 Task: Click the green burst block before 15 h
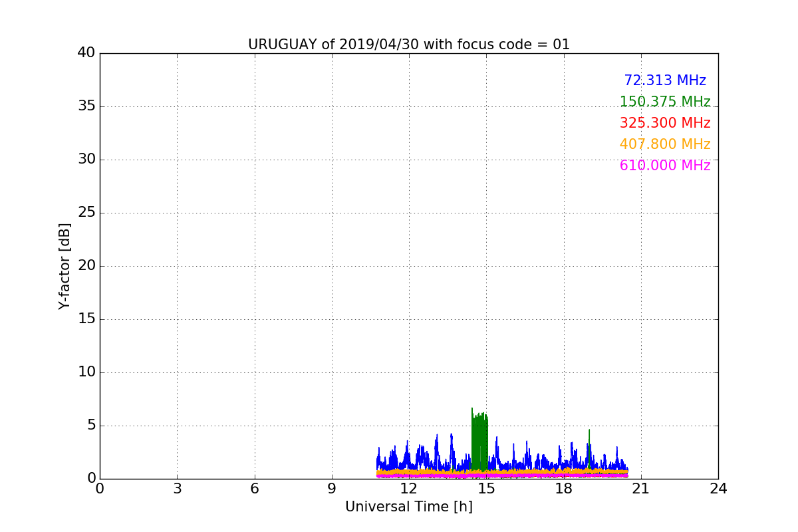tap(479, 440)
